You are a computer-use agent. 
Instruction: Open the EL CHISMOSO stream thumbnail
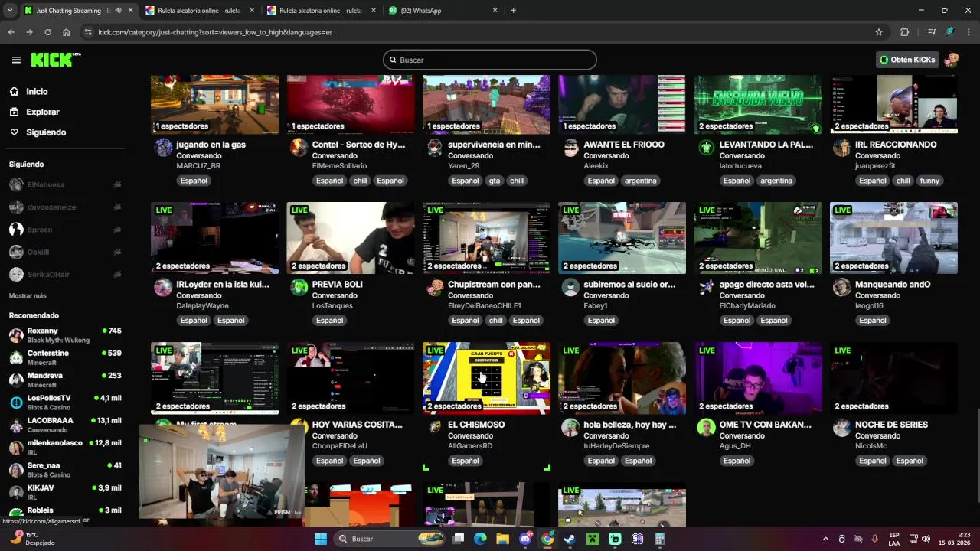[x=486, y=378]
